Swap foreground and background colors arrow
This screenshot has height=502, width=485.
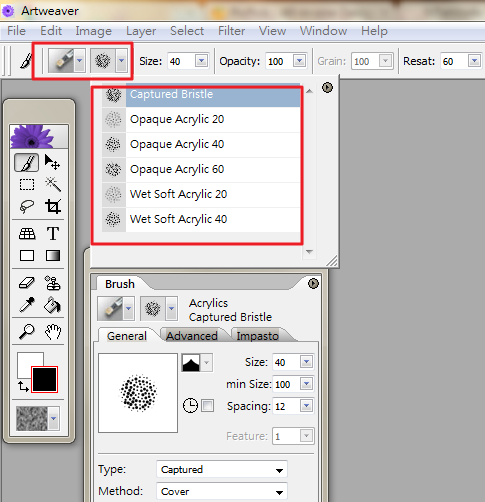(x=23, y=386)
